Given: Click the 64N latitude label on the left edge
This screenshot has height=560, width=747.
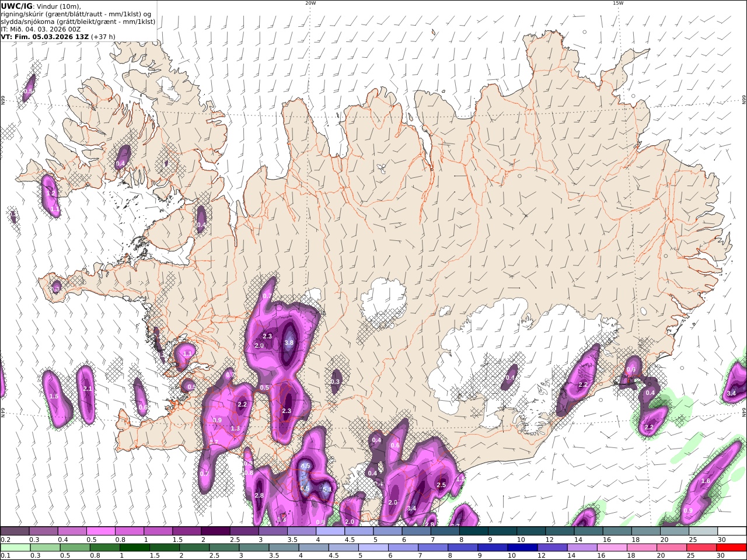Looking at the screenshot, I should pyautogui.click(x=3, y=412).
